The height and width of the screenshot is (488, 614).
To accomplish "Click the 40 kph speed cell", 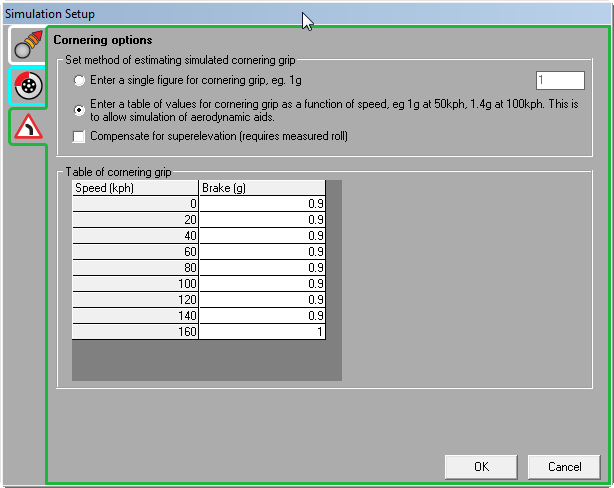I will pyautogui.click(x=135, y=236).
